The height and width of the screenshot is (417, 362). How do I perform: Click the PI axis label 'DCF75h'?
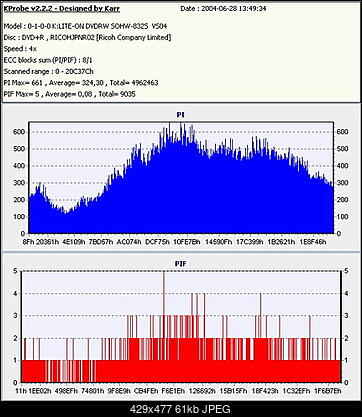coord(157,242)
